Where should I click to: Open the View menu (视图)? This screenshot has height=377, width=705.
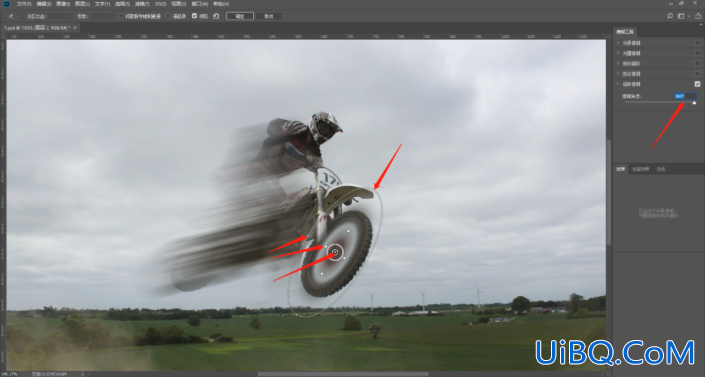178,4
